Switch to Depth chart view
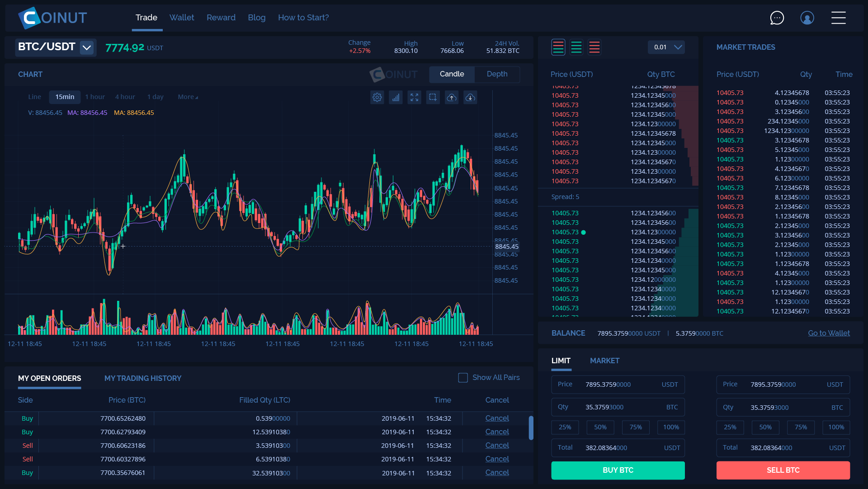 (x=497, y=74)
